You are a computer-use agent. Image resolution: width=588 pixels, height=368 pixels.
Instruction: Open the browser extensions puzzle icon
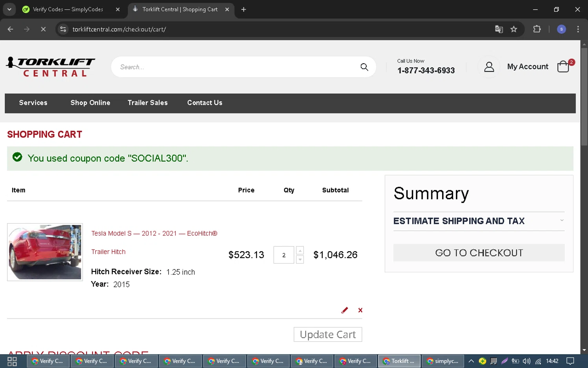tap(537, 29)
